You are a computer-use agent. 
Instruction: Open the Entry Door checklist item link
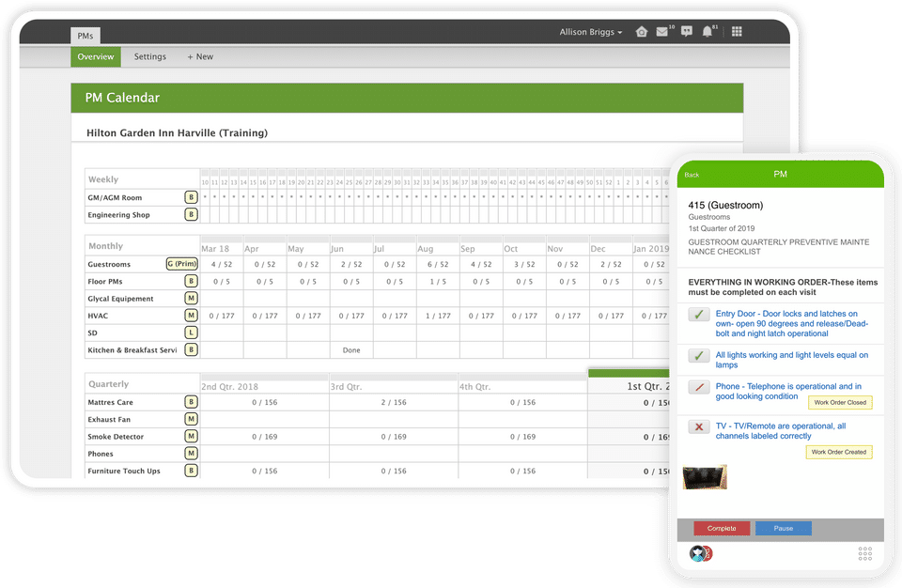[791, 323]
